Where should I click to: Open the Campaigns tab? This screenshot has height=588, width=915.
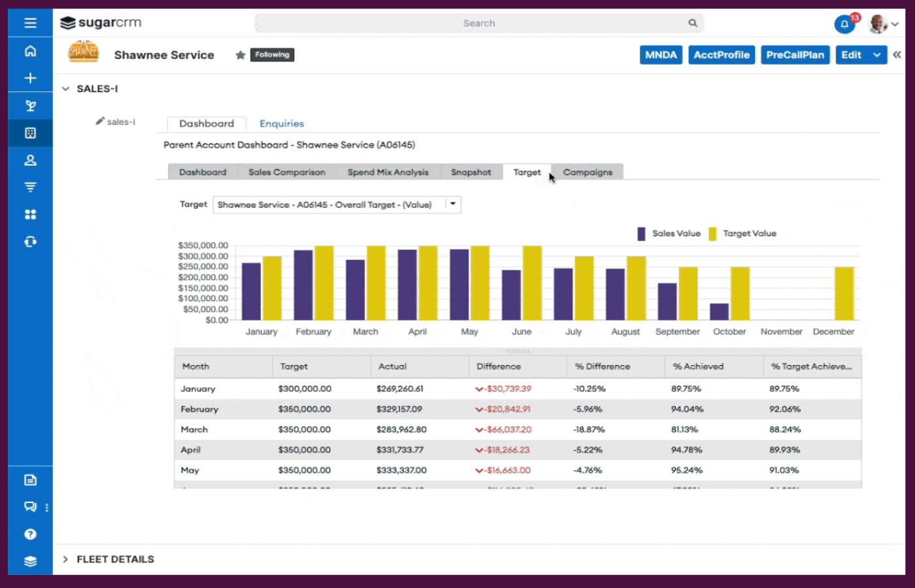pos(588,172)
